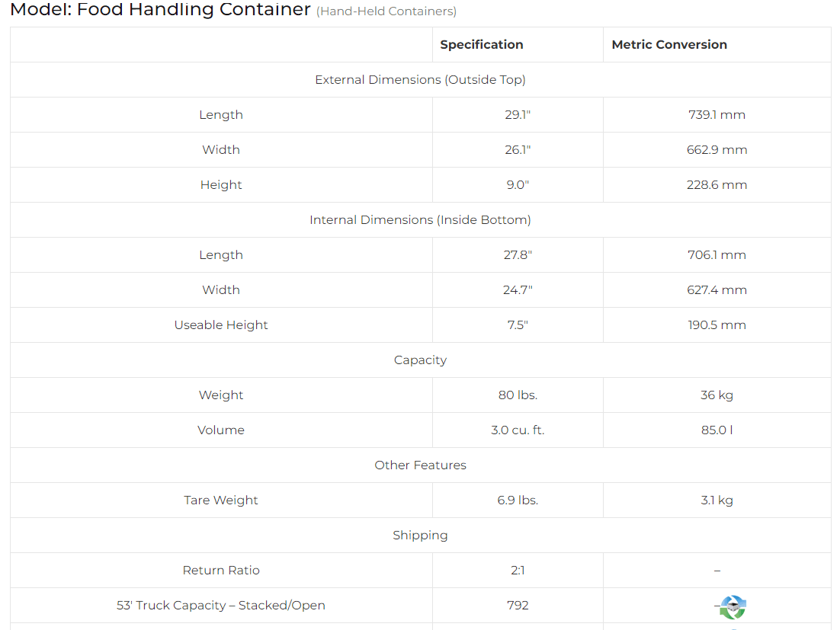Click the Internal Dimensions (Inside Bottom) section row

coord(420,219)
